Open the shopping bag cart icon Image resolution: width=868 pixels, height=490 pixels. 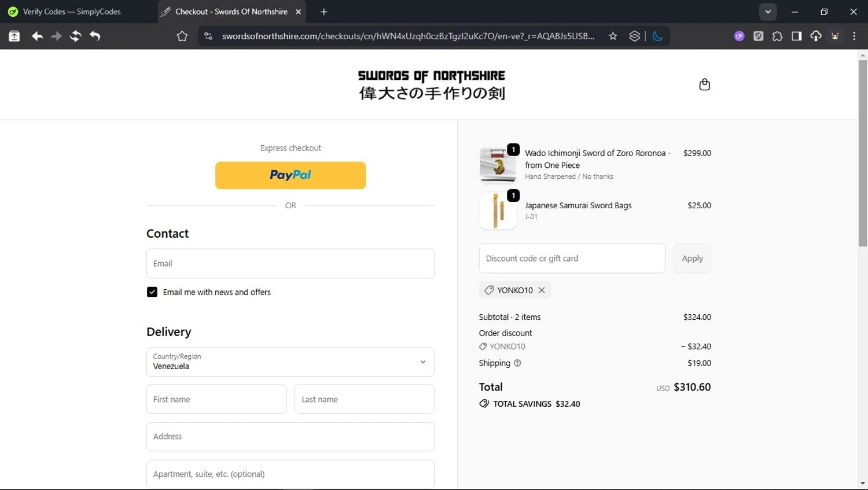click(x=704, y=84)
